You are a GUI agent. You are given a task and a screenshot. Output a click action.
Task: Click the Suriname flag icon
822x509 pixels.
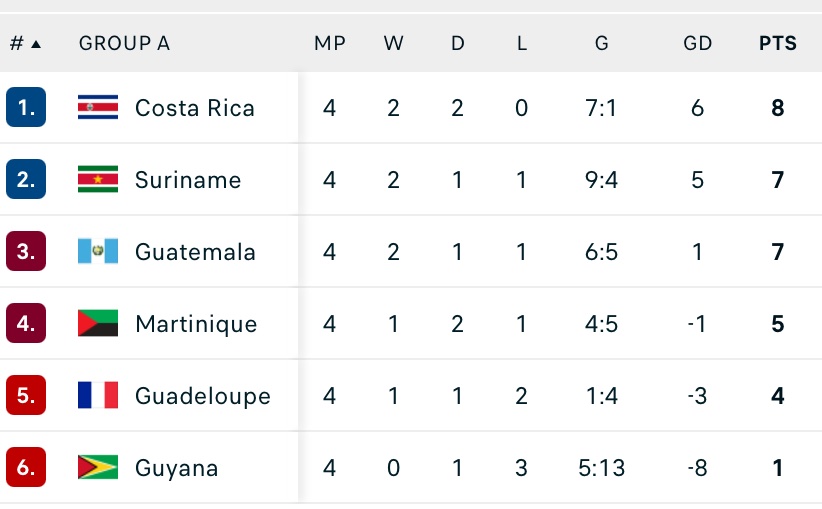98,180
